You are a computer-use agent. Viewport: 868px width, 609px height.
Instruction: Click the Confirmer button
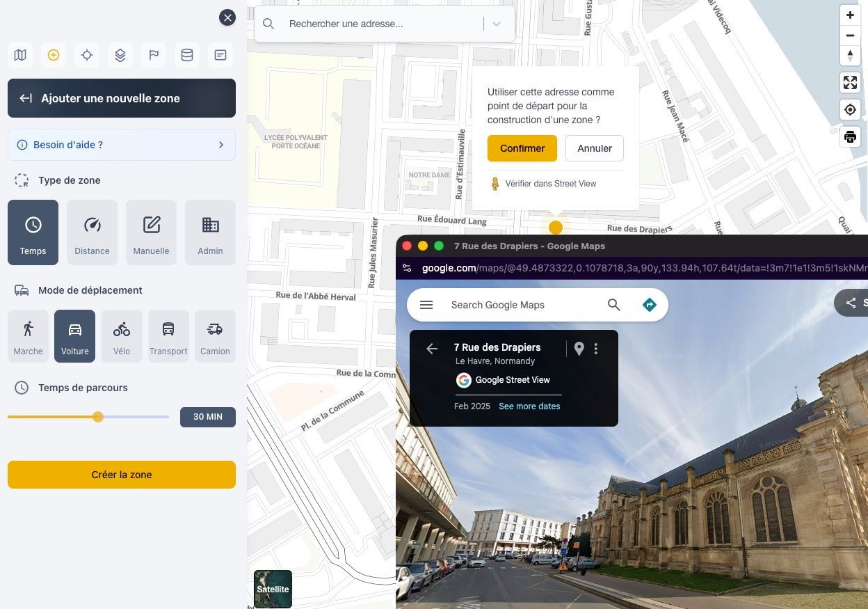pos(522,148)
